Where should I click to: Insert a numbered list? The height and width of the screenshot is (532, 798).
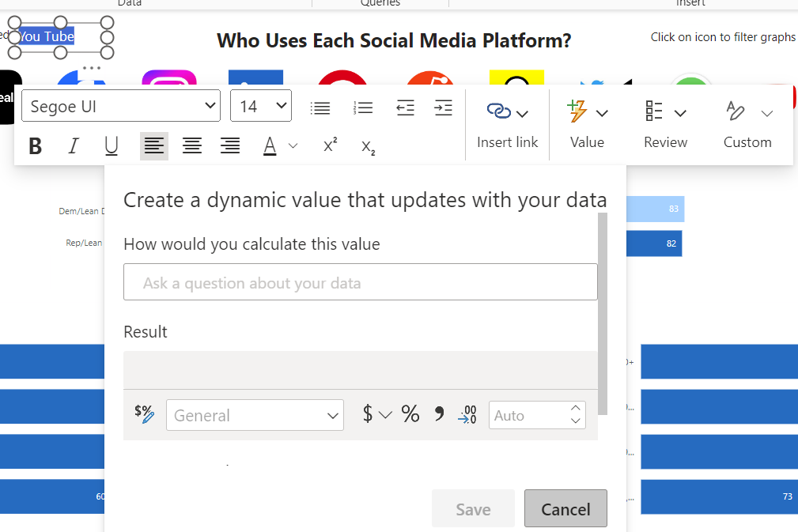tap(363, 108)
